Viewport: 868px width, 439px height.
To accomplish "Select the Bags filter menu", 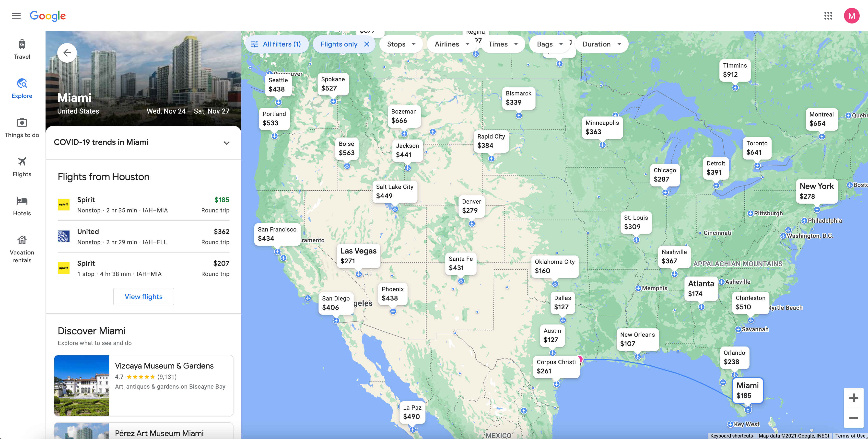I will click(x=548, y=44).
